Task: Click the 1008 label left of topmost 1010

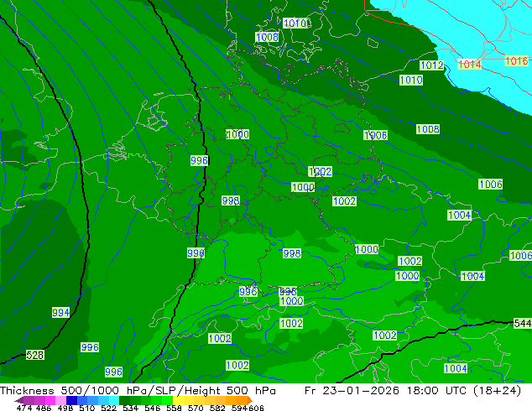Action: coord(267,37)
